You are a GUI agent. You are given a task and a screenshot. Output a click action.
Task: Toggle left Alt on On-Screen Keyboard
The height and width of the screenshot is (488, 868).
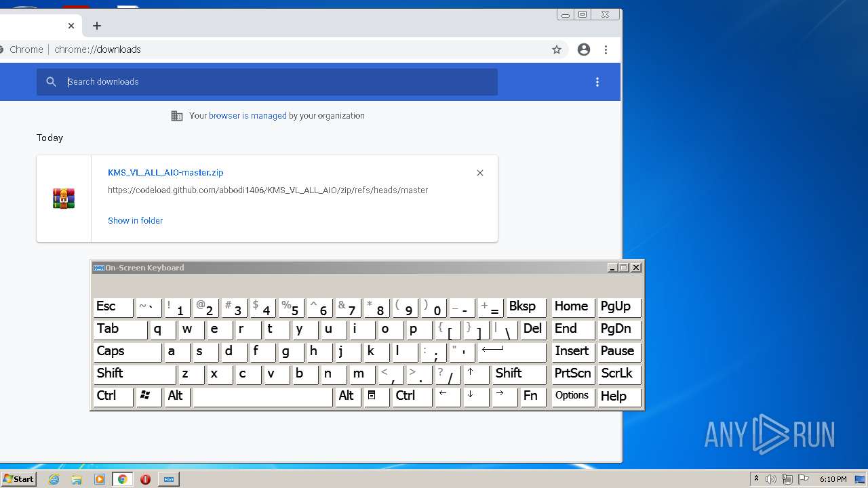(x=178, y=397)
